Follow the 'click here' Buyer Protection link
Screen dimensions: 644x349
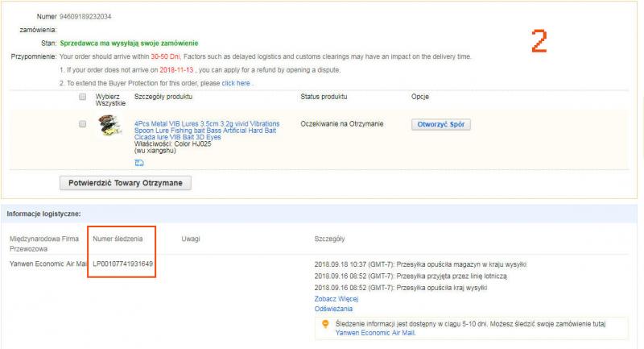[x=235, y=83]
